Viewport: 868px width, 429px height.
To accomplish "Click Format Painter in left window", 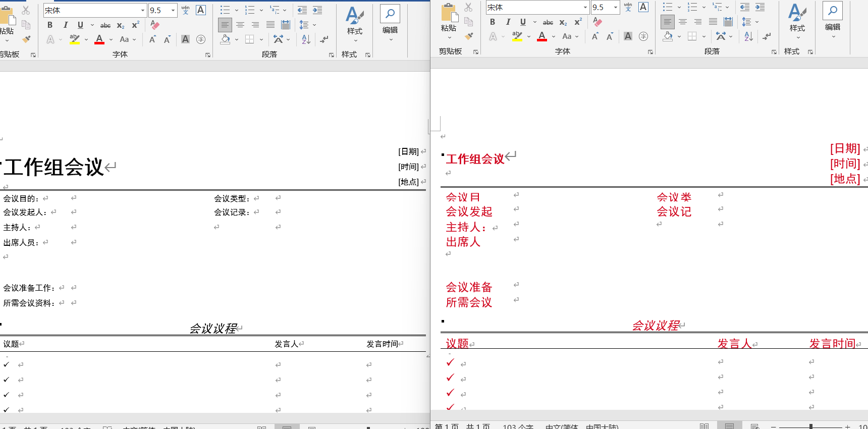I will 26,39.
